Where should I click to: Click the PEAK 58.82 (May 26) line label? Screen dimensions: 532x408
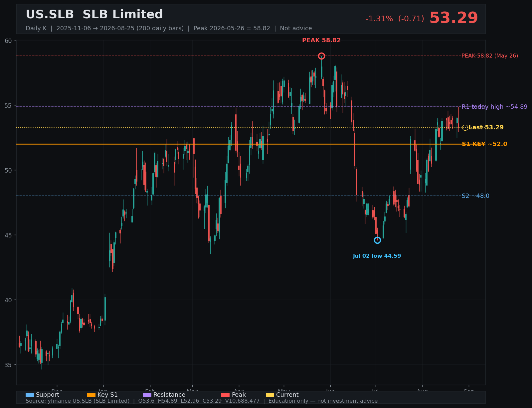click(490, 56)
